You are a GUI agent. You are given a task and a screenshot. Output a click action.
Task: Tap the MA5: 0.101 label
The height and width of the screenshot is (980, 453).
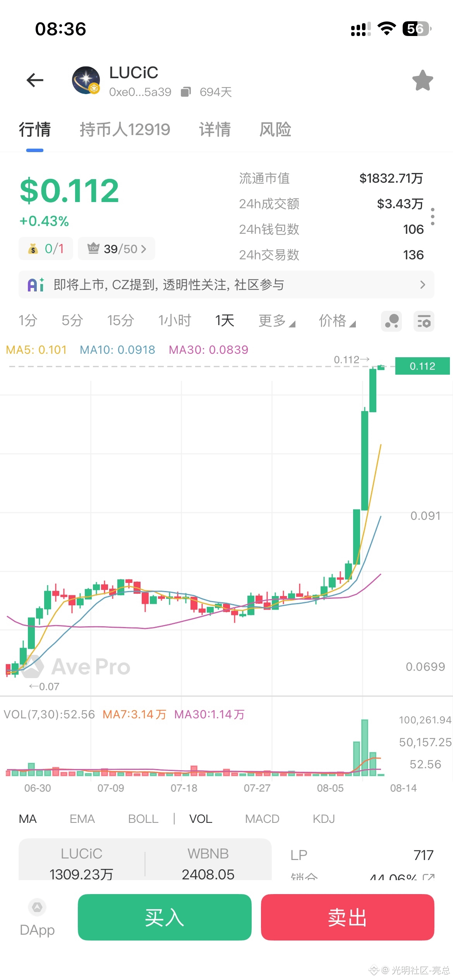click(x=36, y=350)
